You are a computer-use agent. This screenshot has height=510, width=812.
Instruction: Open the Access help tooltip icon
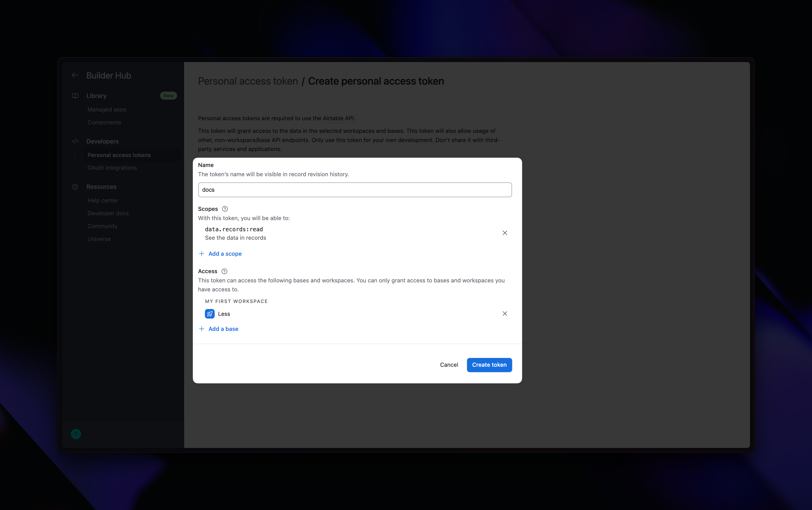224,271
